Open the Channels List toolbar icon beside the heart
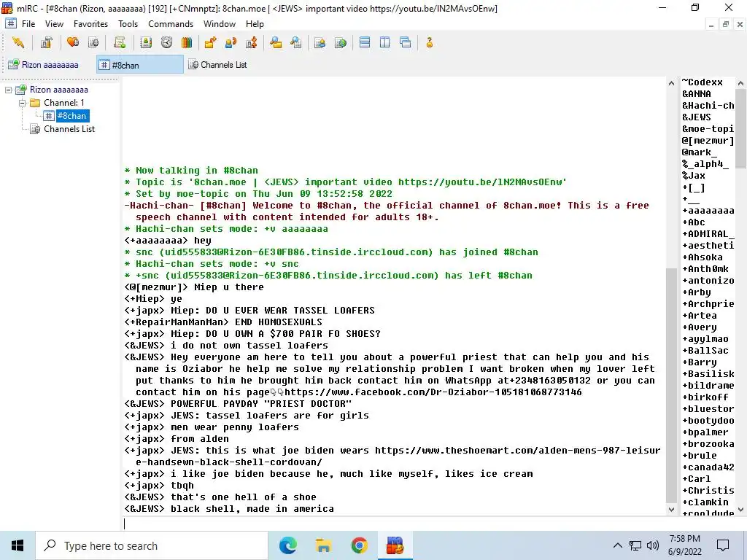Viewport: 747px width, 560px height. [93, 43]
